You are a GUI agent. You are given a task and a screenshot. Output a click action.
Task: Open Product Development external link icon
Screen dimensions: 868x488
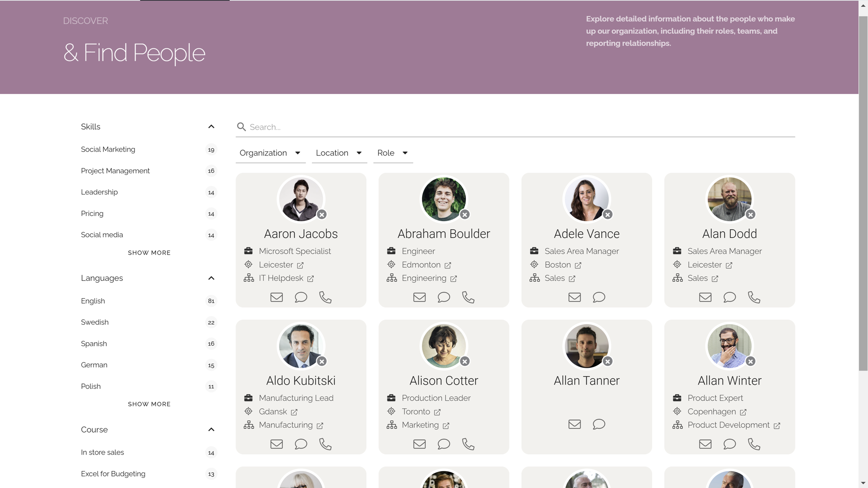click(x=776, y=426)
